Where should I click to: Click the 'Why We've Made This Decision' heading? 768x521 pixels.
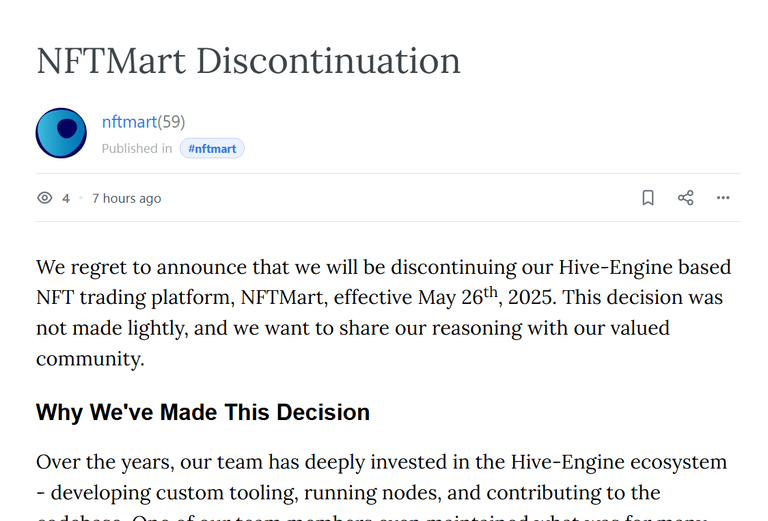coord(203,412)
